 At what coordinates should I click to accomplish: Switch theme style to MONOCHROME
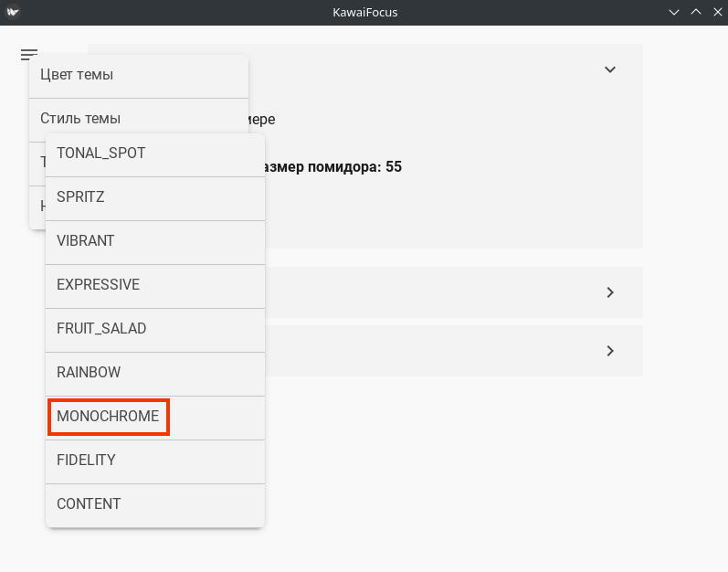pos(109,417)
